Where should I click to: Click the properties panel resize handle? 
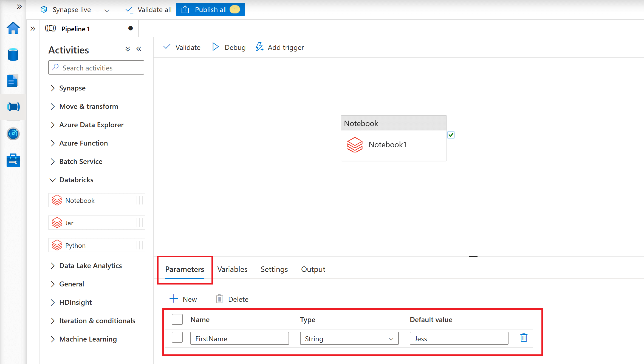pyautogui.click(x=473, y=256)
